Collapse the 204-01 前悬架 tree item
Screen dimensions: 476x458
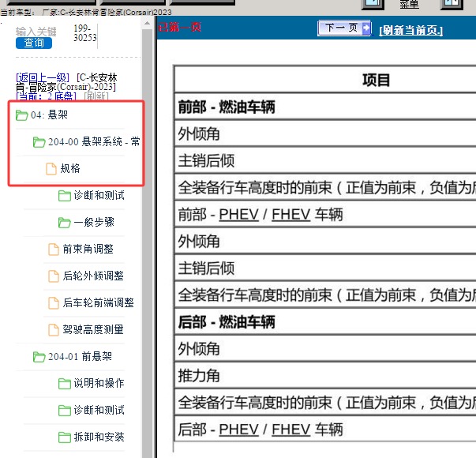[x=81, y=356]
